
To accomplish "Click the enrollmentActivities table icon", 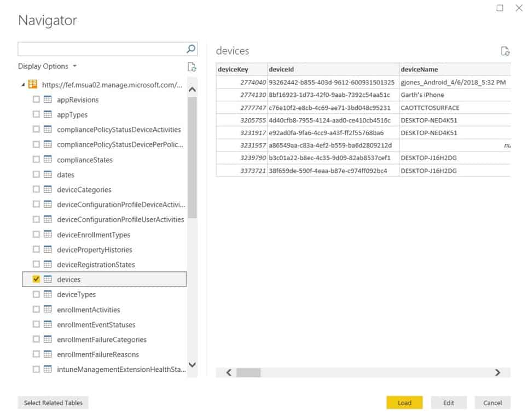I will click(x=48, y=310).
